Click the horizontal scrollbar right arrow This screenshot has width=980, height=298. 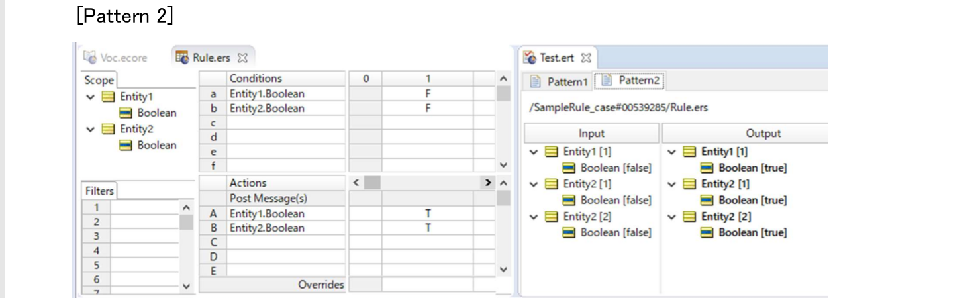pos(489,182)
